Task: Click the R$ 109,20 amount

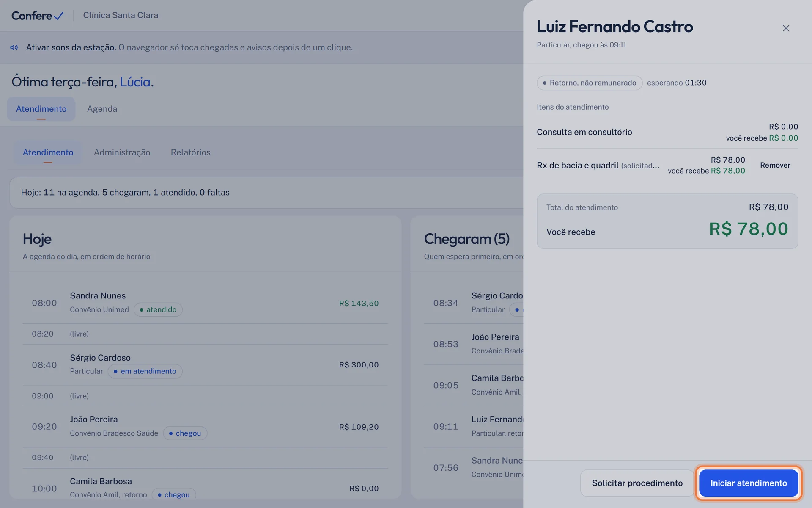Action: click(359, 427)
